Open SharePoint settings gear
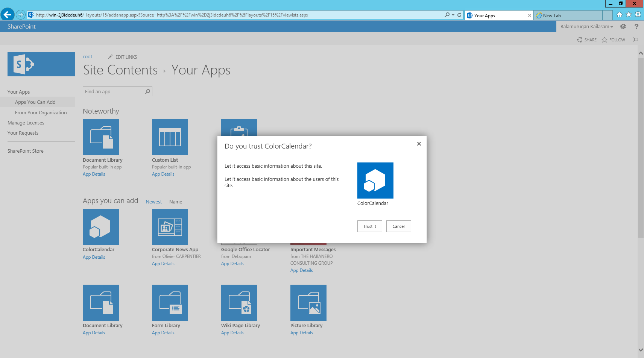Screen dimensions: 644x358 click(623, 26)
